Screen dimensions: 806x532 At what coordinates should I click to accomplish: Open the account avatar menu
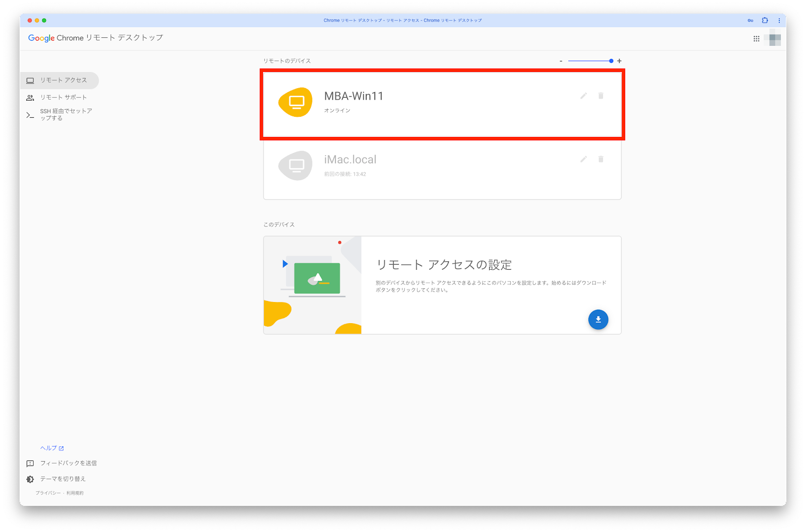coord(774,39)
